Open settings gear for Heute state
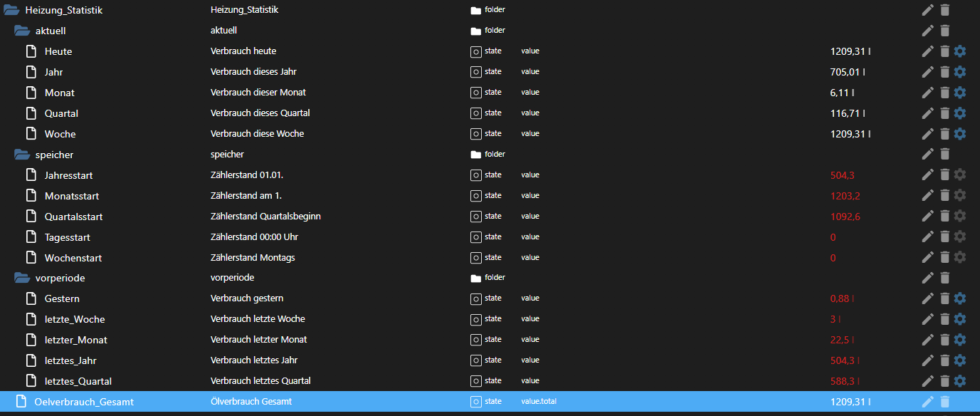 point(960,51)
